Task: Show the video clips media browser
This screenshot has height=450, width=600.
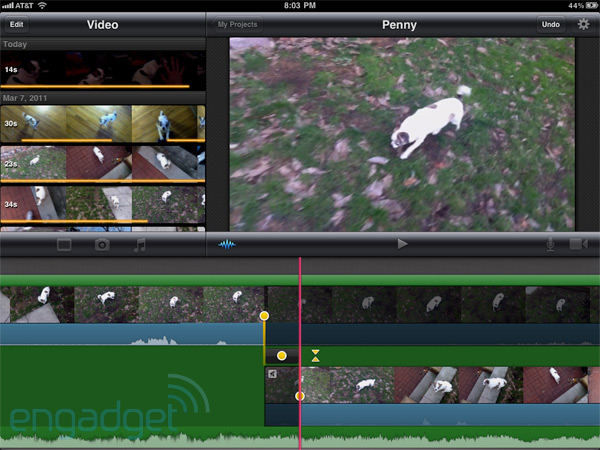Action: click(65, 244)
